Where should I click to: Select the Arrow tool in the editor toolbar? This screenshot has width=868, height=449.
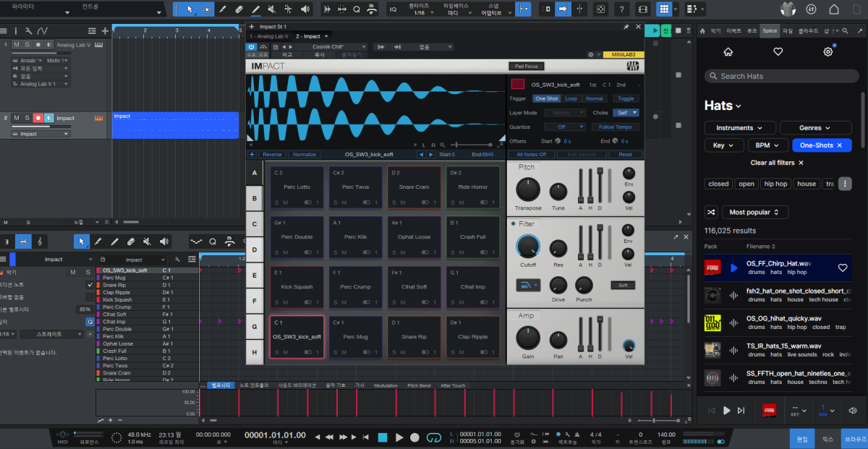82,241
